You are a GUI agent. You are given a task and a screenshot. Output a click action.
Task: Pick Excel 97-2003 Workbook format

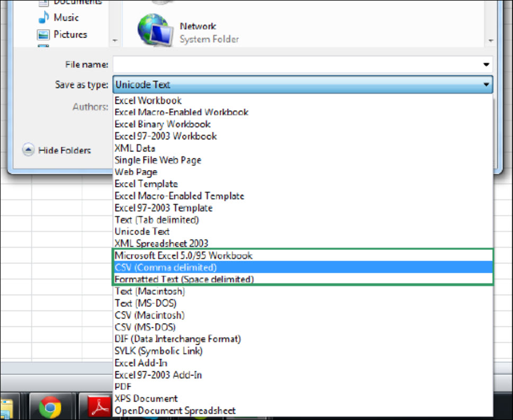pyautogui.click(x=303, y=136)
